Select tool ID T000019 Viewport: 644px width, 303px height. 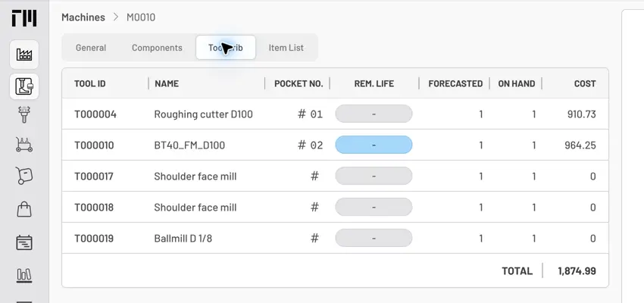point(94,239)
